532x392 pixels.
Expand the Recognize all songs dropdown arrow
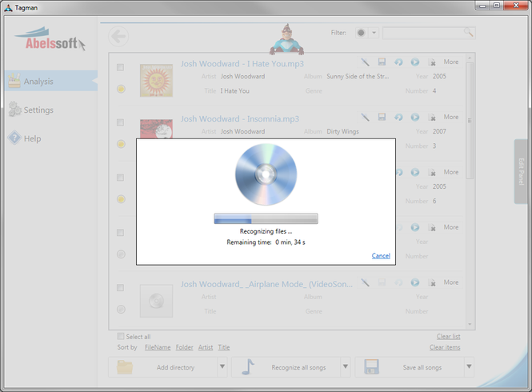[x=346, y=366]
